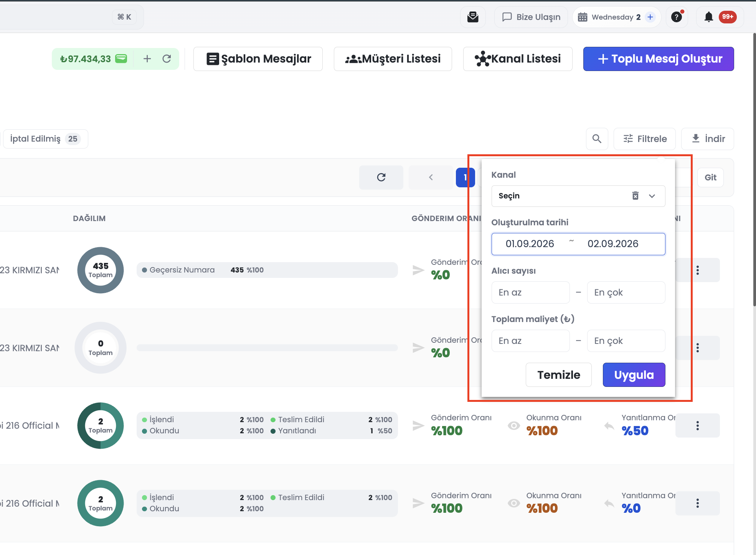
Task: Add balance with the plus icon
Action: (x=147, y=59)
